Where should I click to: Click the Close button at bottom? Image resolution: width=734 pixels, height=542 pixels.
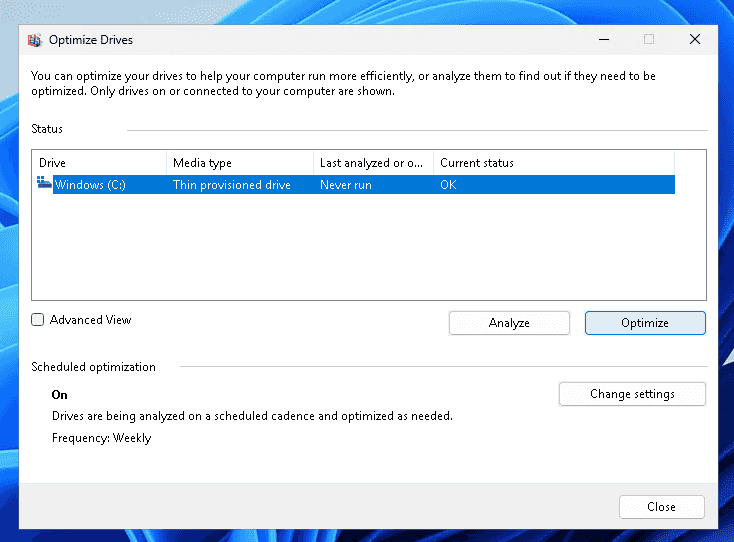pos(661,507)
